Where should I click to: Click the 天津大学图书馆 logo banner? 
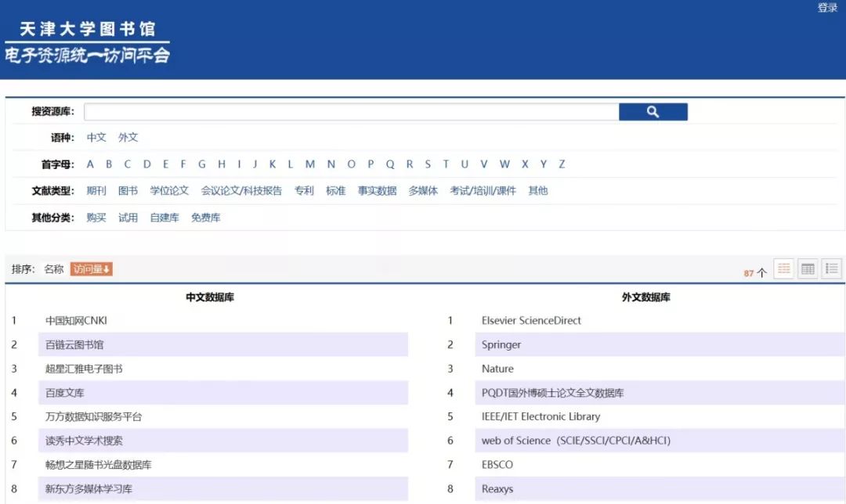(88, 42)
